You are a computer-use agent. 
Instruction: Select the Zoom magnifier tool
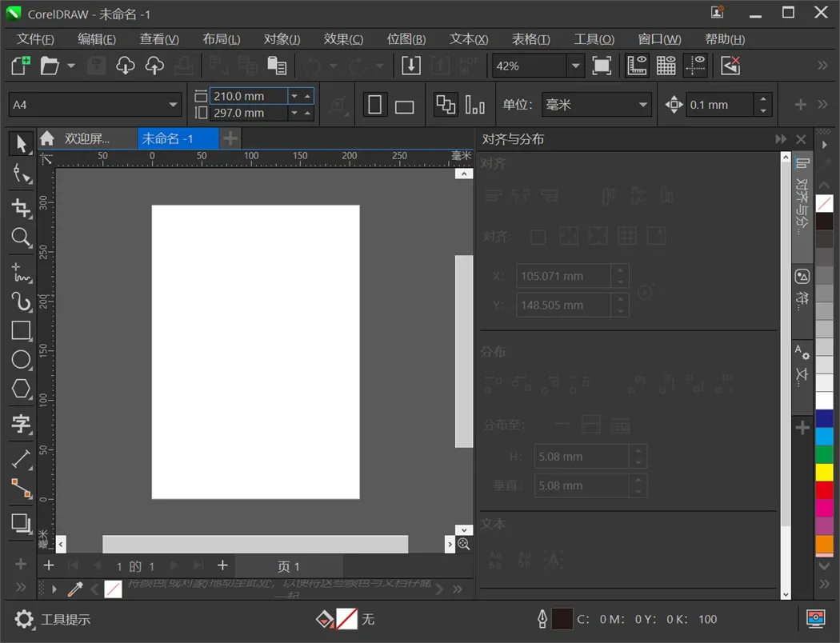(x=21, y=238)
